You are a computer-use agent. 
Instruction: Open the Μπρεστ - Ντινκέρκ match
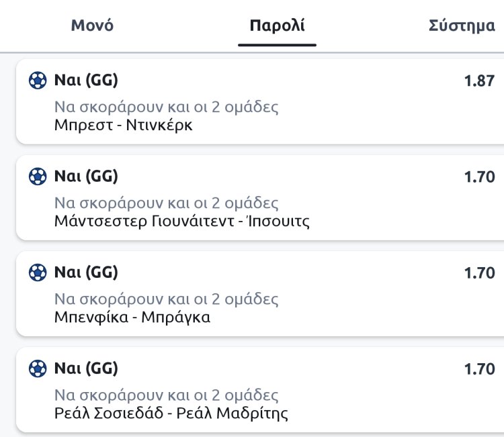pyautogui.click(x=123, y=125)
